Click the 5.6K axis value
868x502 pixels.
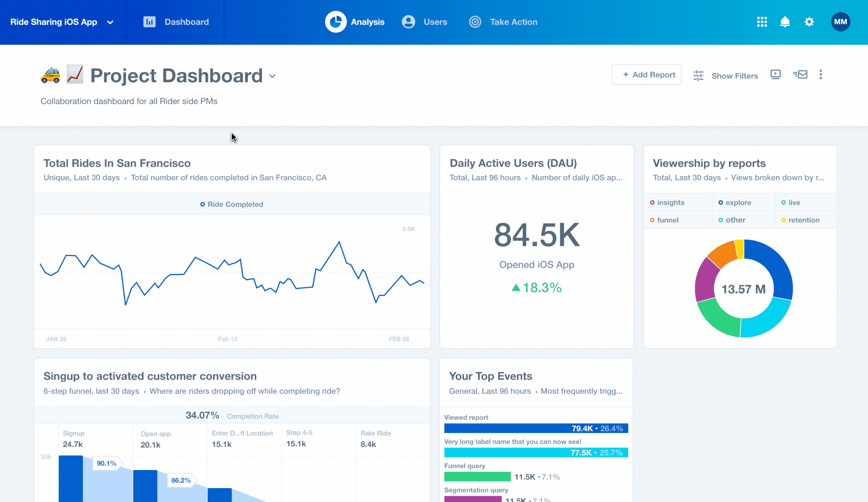(409, 229)
